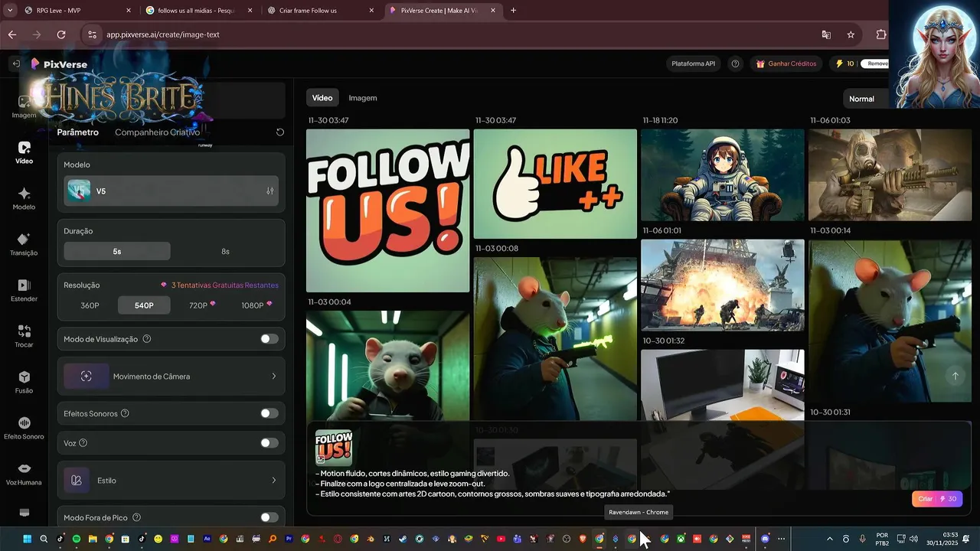
Task: Enable the Efeitos Sonoros switch
Action: click(x=269, y=413)
